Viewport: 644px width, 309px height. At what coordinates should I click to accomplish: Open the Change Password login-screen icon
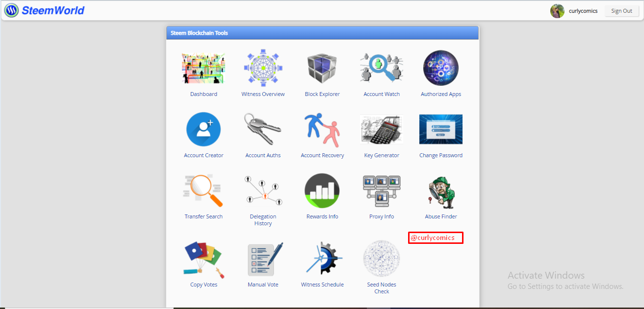coord(441,129)
